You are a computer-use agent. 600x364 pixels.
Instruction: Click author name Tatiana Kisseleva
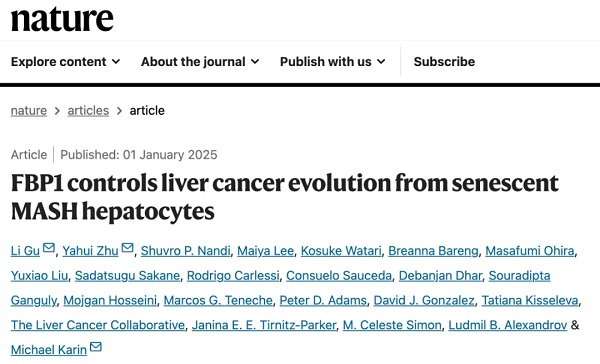pos(530,300)
